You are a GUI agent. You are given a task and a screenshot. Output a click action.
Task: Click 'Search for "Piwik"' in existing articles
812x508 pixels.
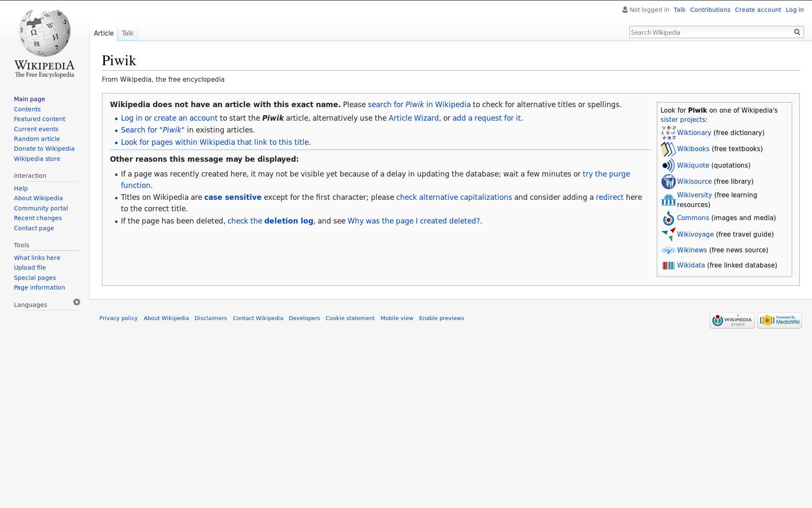point(153,130)
